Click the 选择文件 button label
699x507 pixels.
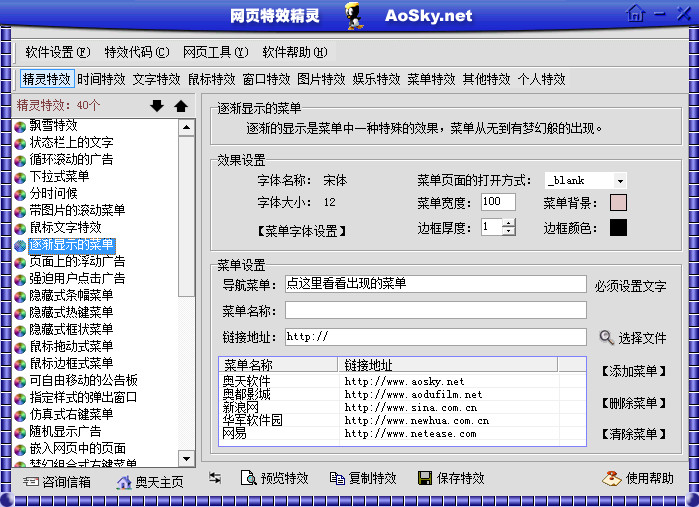(x=642, y=338)
